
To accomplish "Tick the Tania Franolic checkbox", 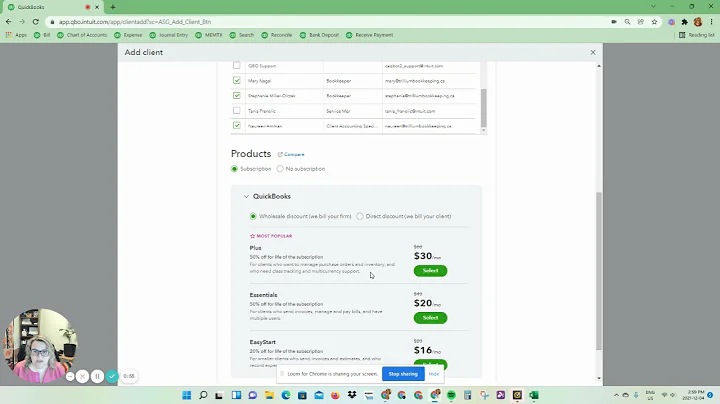I will pyautogui.click(x=236, y=110).
